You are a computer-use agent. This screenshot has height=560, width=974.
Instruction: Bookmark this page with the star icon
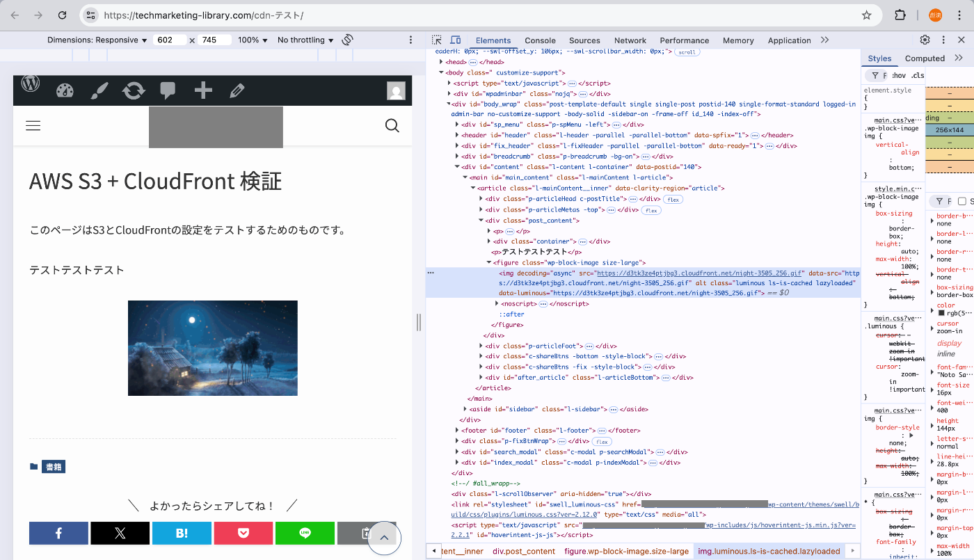coord(866,15)
